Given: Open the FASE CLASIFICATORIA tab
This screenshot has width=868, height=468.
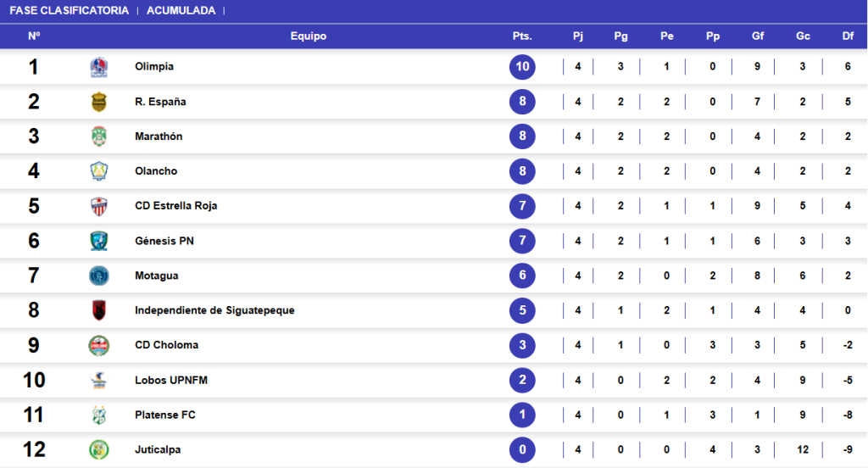Looking at the screenshot, I should pyautogui.click(x=70, y=10).
